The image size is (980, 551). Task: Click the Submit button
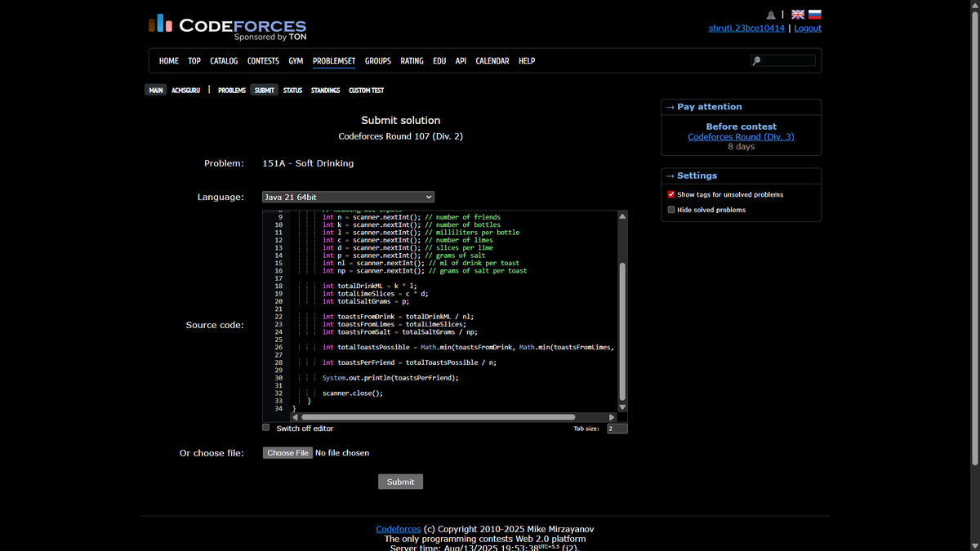click(400, 482)
